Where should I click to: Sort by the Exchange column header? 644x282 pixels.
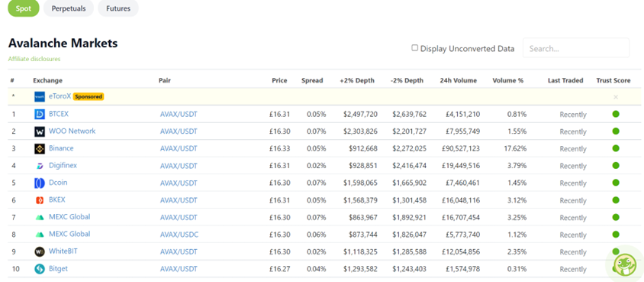pyautogui.click(x=47, y=80)
